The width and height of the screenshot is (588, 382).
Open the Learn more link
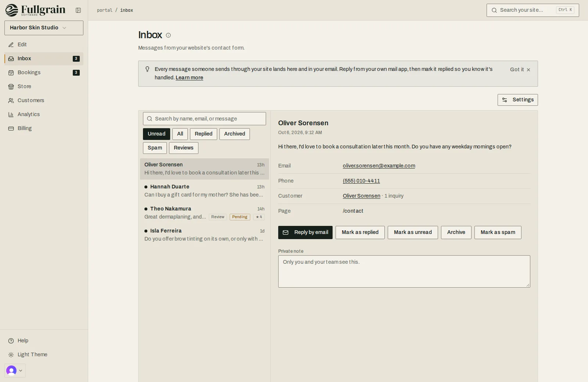pos(189,78)
